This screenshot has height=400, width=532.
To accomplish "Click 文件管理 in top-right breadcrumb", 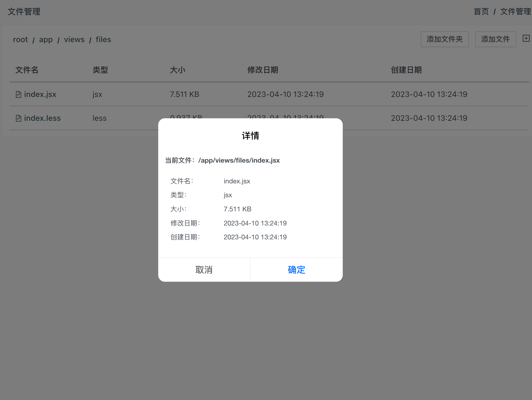I will pyautogui.click(x=515, y=12).
